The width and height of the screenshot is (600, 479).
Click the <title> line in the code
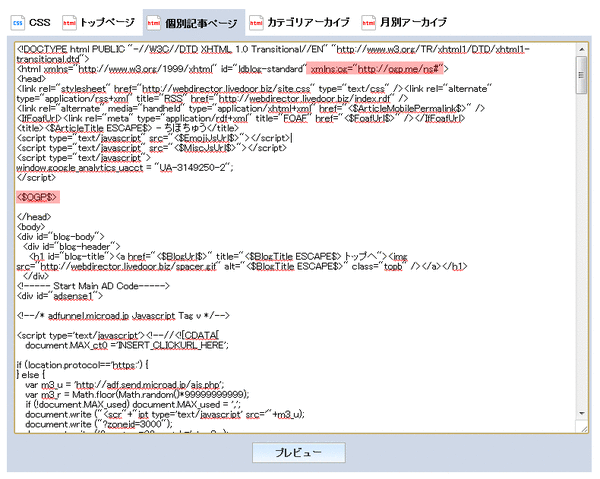point(127,128)
